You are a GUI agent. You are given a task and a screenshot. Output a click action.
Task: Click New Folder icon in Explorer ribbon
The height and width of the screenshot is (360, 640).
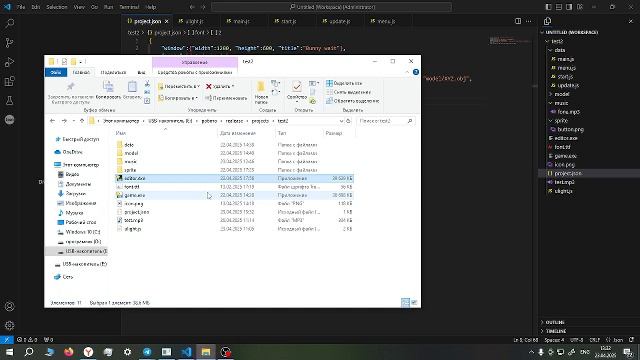pyautogui.click(x=261, y=87)
